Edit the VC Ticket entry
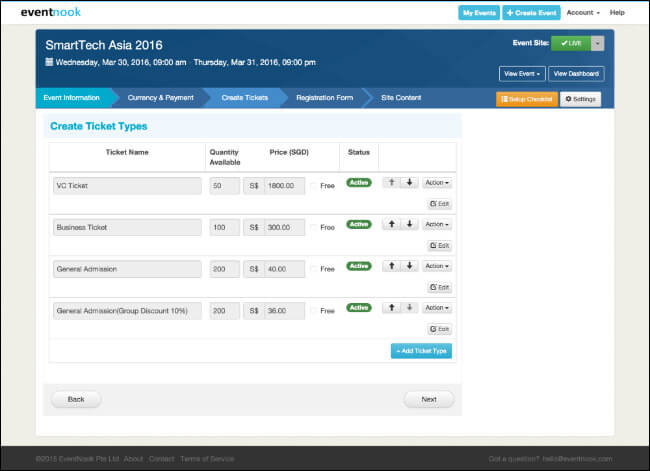Image resolution: width=650 pixels, height=471 pixels. click(439, 204)
